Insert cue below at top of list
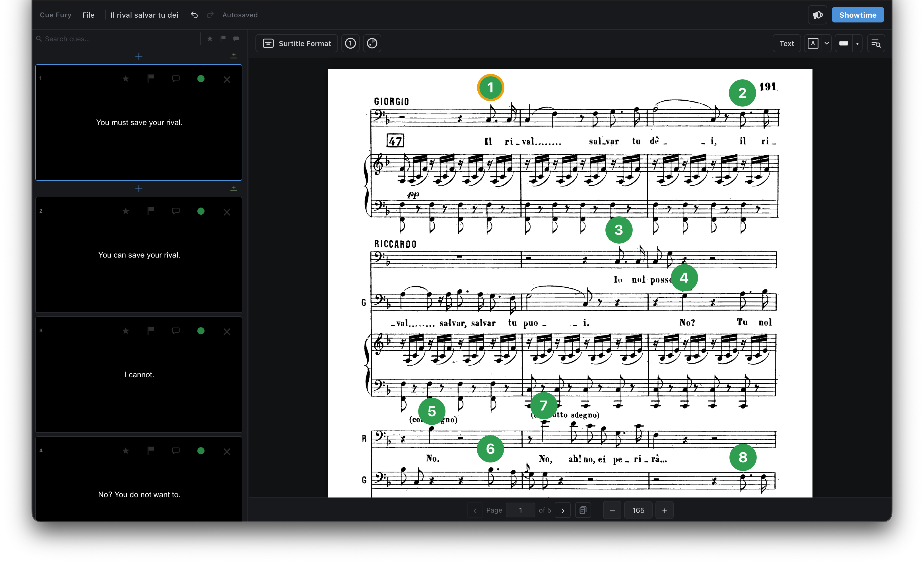924x564 pixels. point(234,56)
